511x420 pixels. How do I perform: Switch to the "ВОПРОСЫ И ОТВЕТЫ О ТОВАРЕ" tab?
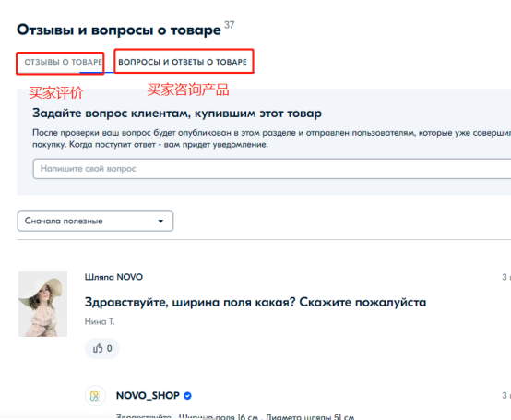(x=183, y=62)
